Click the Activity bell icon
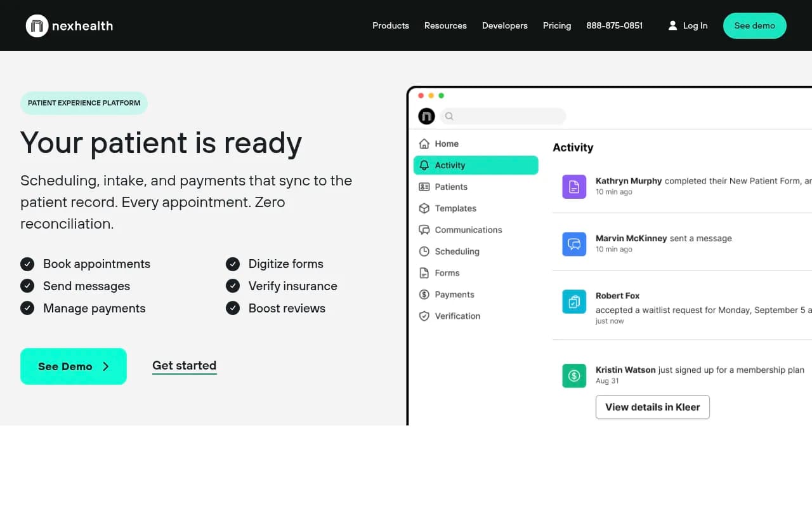The image size is (812, 508). (424, 165)
